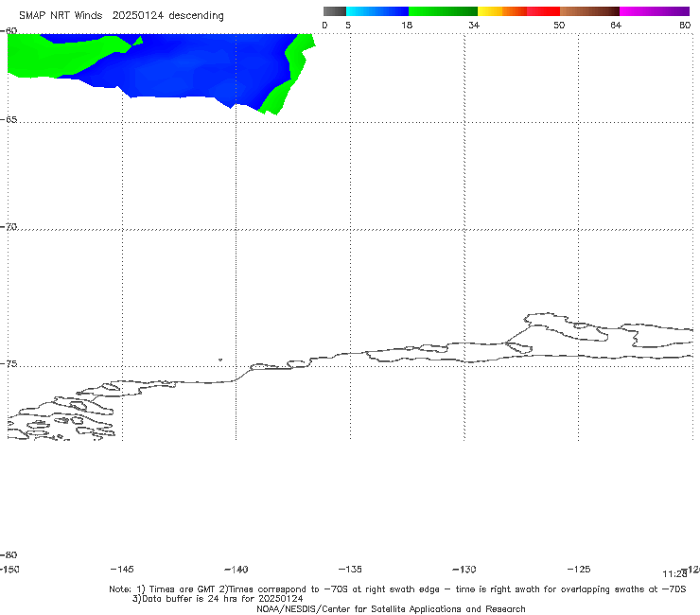Click the colorbar label '18'
700x615 pixels.
[x=407, y=25]
